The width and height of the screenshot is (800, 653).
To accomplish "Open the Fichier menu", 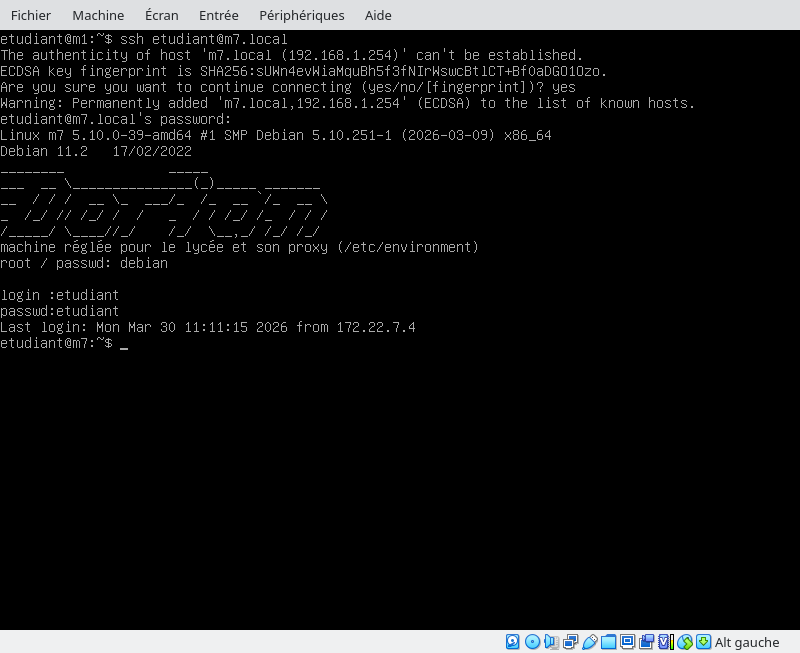I will coord(31,15).
